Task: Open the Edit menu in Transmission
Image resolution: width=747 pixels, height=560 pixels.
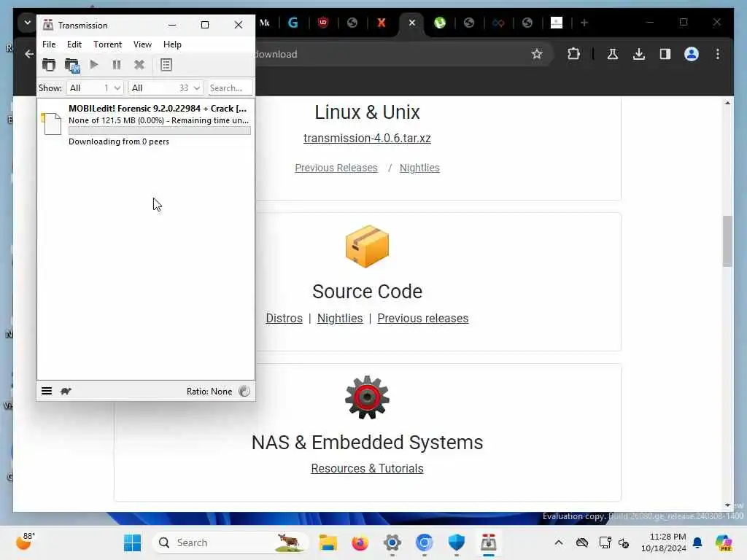Action: pyautogui.click(x=74, y=44)
